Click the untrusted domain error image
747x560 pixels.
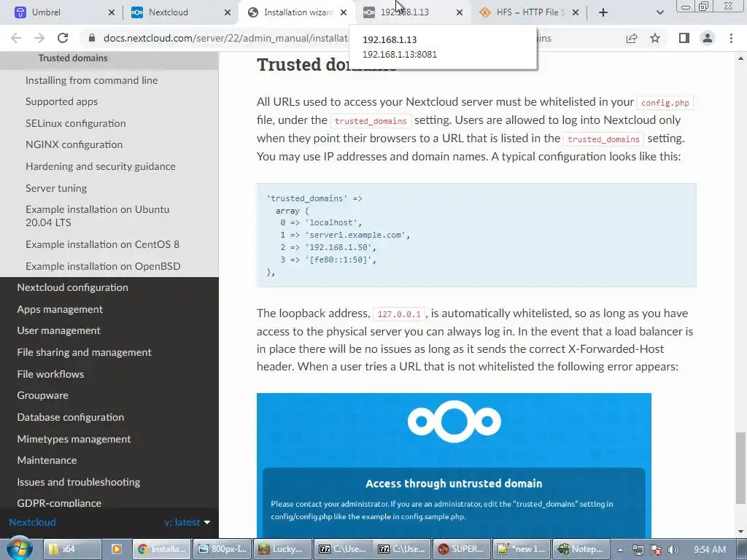(454, 465)
